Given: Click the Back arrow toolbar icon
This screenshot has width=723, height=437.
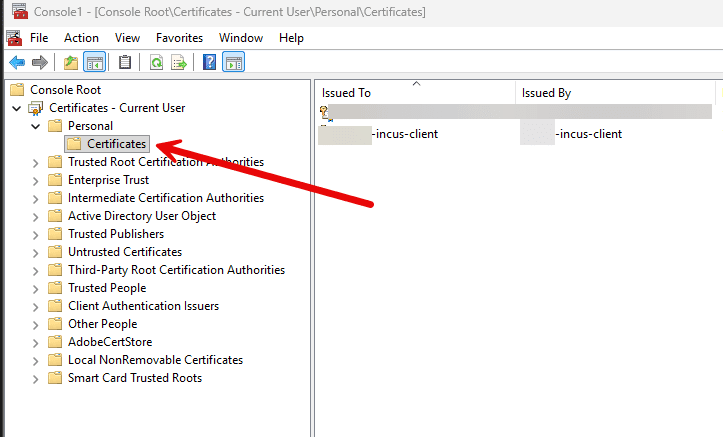Looking at the screenshot, I should 17,62.
